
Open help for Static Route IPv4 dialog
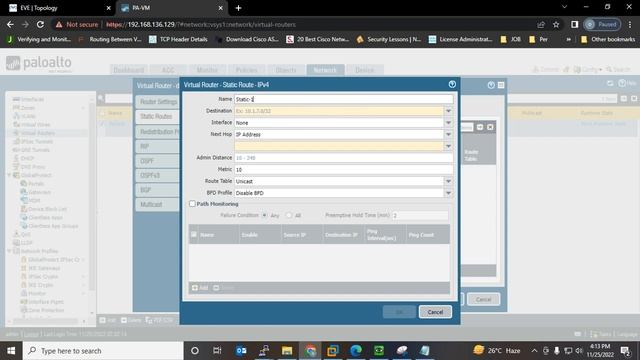coord(452,84)
